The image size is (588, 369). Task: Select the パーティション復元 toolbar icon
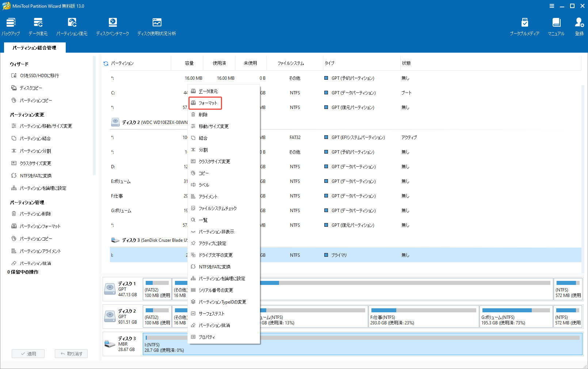[x=72, y=26]
